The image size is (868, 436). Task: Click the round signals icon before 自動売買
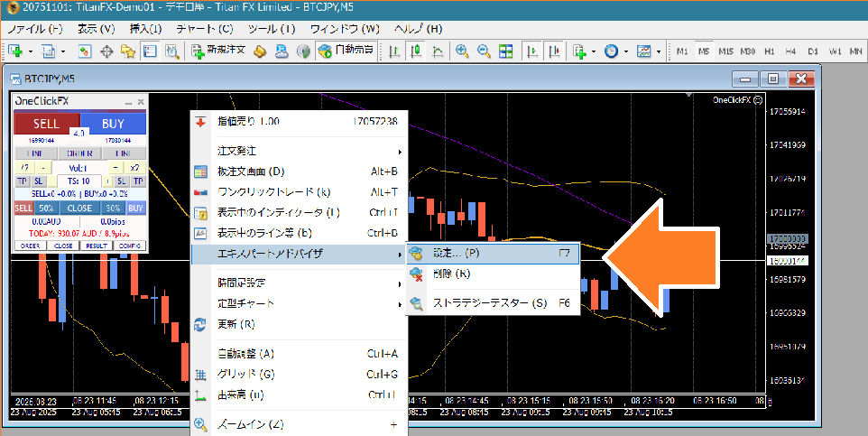click(303, 51)
